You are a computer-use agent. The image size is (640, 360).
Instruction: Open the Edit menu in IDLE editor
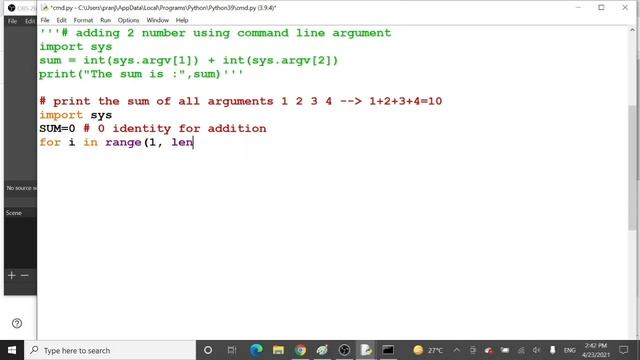[x=61, y=20]
